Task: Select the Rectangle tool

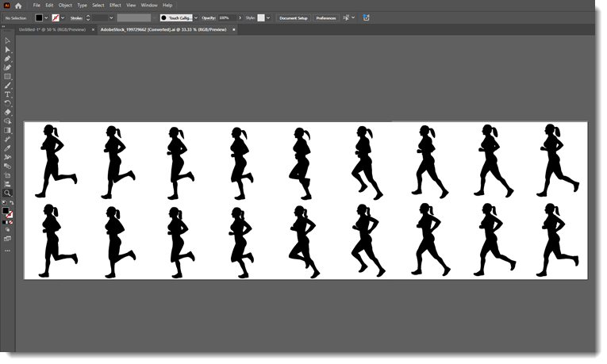Action: point(7,76)
